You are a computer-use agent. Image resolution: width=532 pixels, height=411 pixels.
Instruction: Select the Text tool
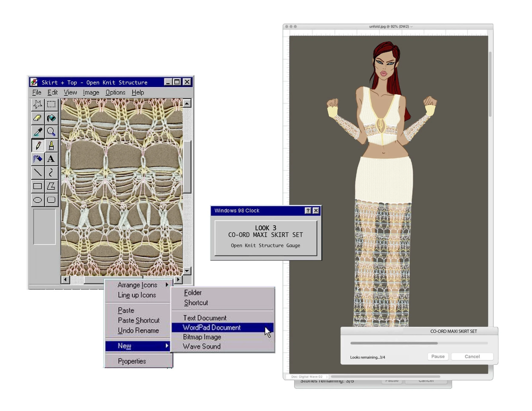pos(51,159)
